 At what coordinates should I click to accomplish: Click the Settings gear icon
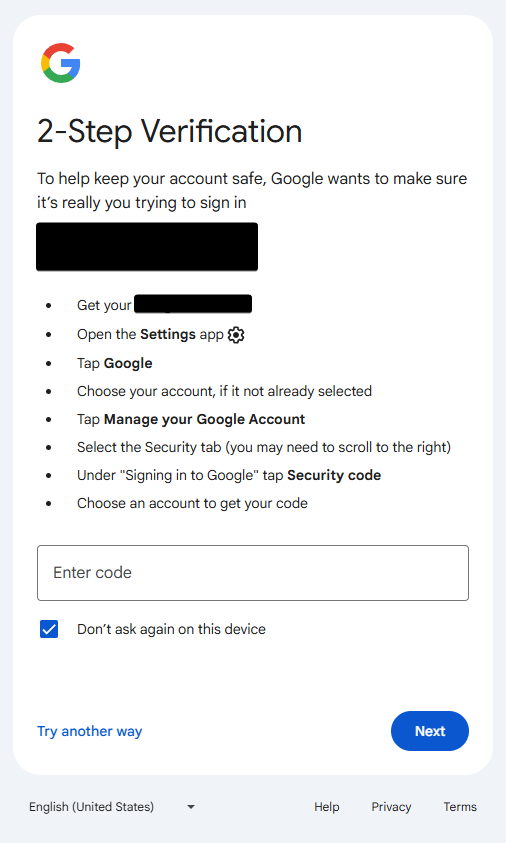(236, 335)
